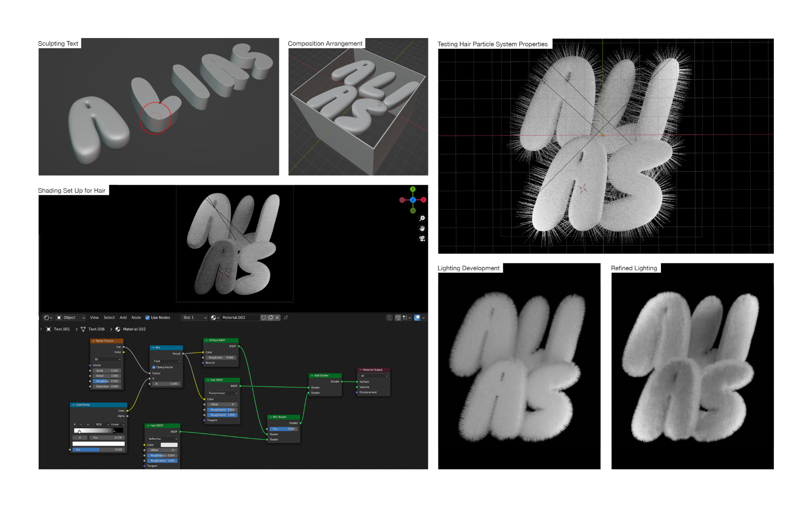
Task: Click the new material duplicate icon
Action: pos(270,318)
